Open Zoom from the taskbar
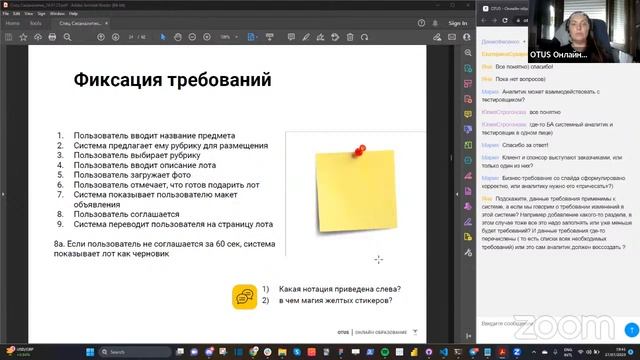 517,352
